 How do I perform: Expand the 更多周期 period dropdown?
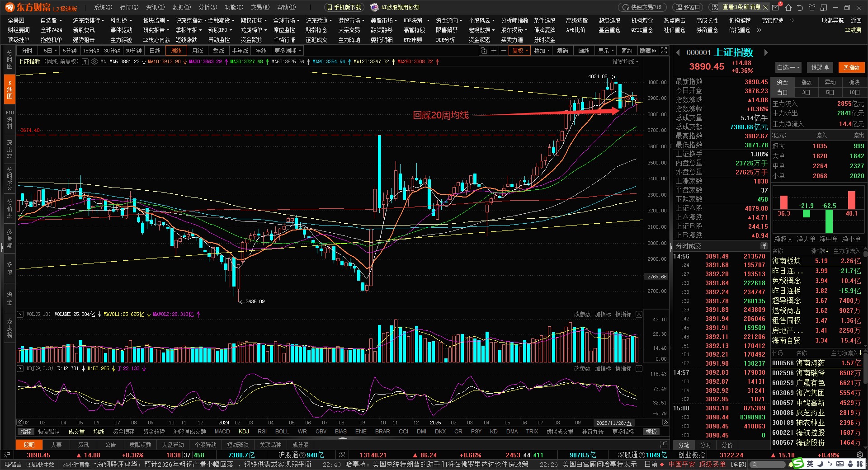288,51
